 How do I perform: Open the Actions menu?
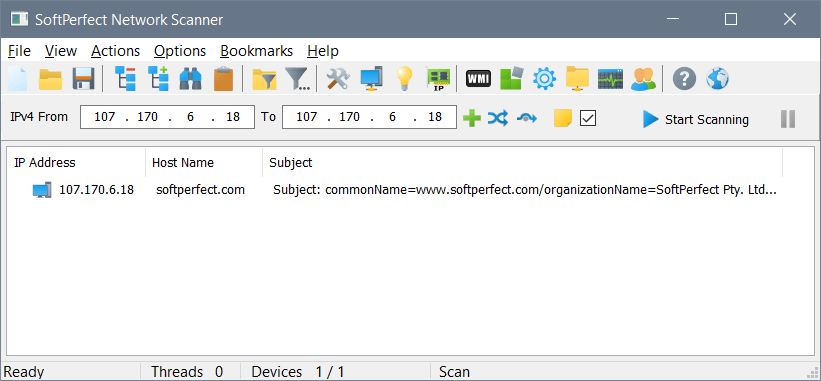(x=116, y=51)
